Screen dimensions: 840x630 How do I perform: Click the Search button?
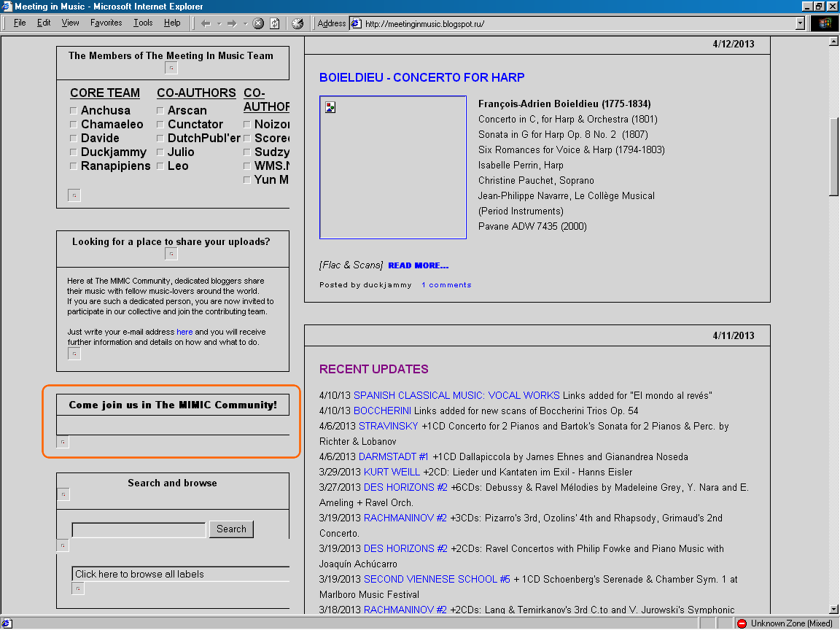231,529
